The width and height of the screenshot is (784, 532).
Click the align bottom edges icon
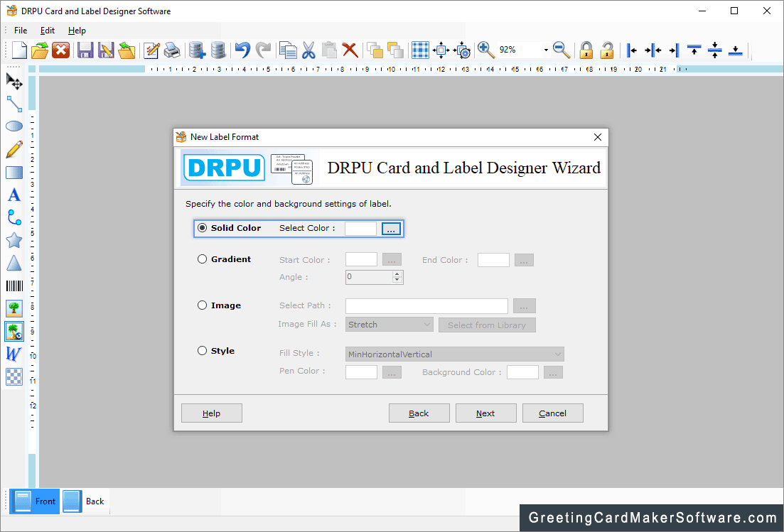tap(736, 50)
